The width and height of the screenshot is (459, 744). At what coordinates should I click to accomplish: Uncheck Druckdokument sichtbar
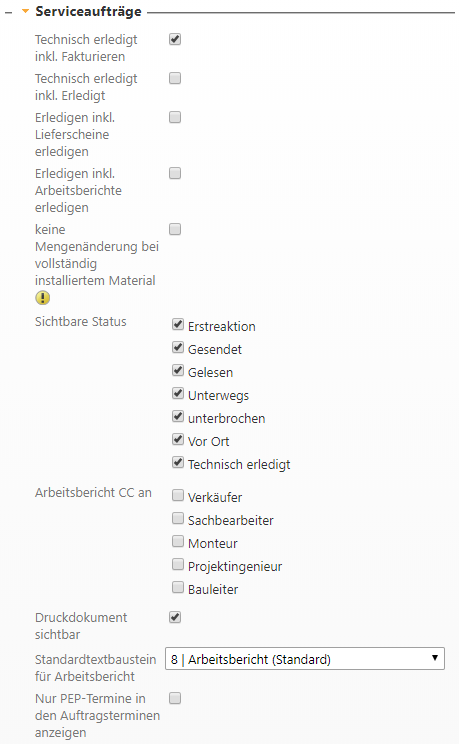pos(175,617)
